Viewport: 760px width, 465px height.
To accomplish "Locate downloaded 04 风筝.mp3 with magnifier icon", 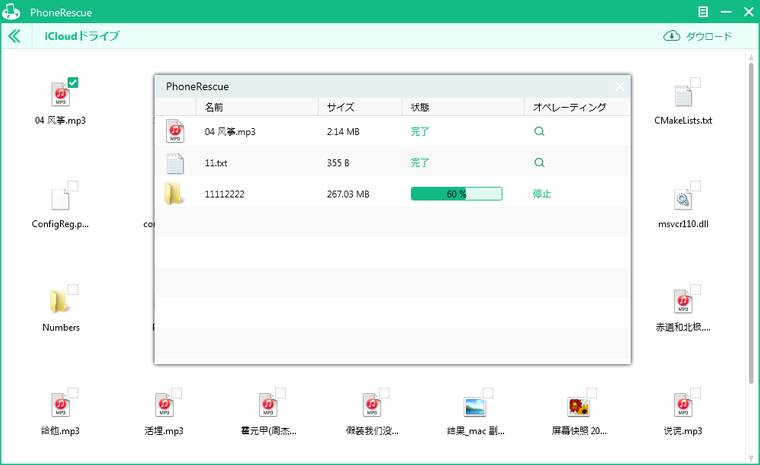I will click(x=539, y=131).
